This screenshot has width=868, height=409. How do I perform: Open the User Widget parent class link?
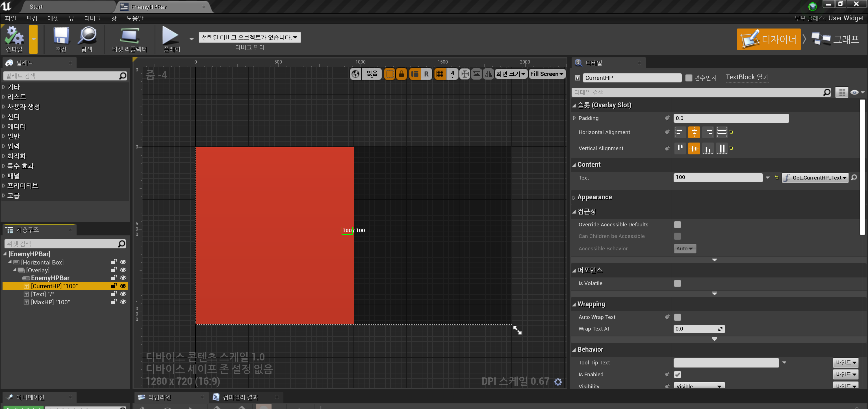click(846, 18)
